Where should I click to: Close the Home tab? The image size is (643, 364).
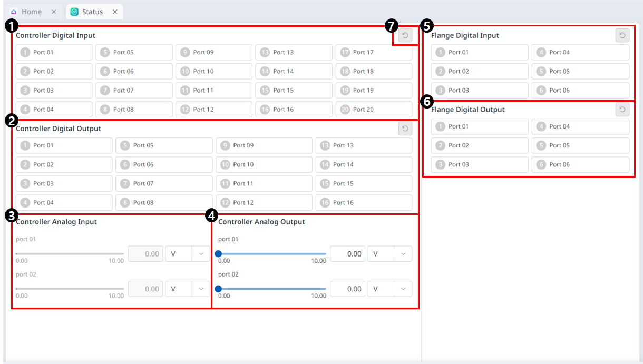54,12
